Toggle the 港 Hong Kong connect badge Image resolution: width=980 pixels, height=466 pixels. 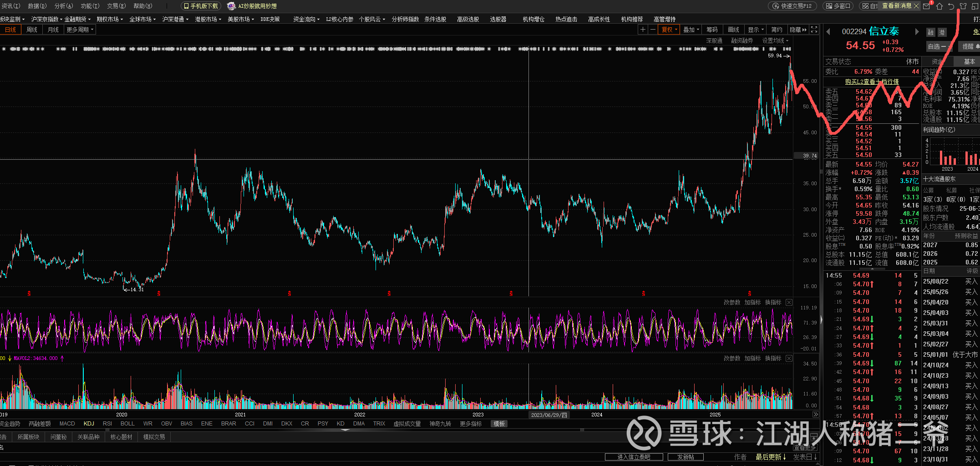pos(942,32)
